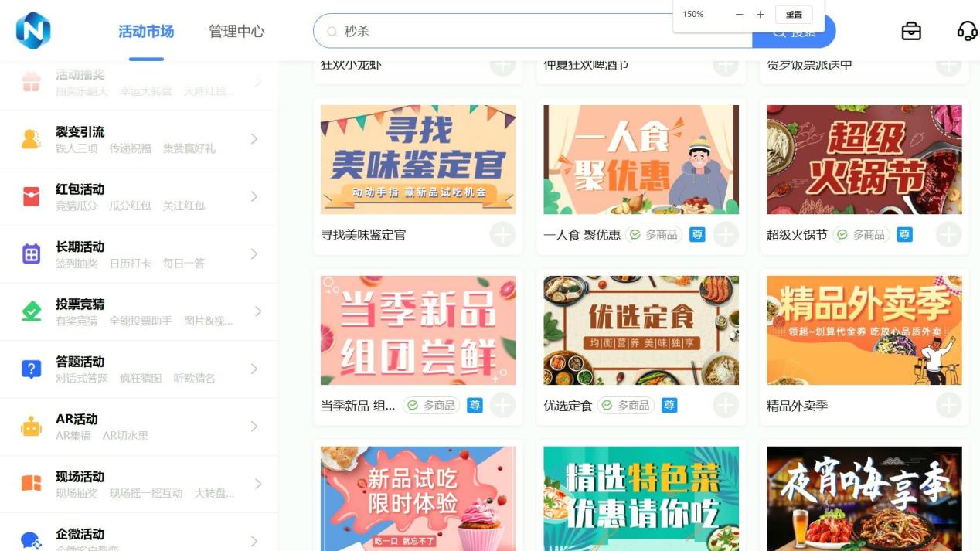Viewport: 980px width, 551px height.
Task: Click the zoom in plus button
Action: click(x=761, y=15)
